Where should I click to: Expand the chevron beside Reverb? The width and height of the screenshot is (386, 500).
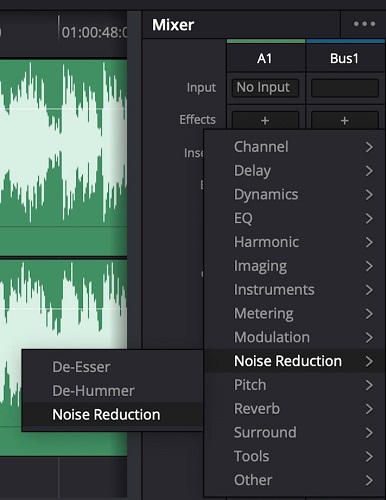click(x=369, y=409)
